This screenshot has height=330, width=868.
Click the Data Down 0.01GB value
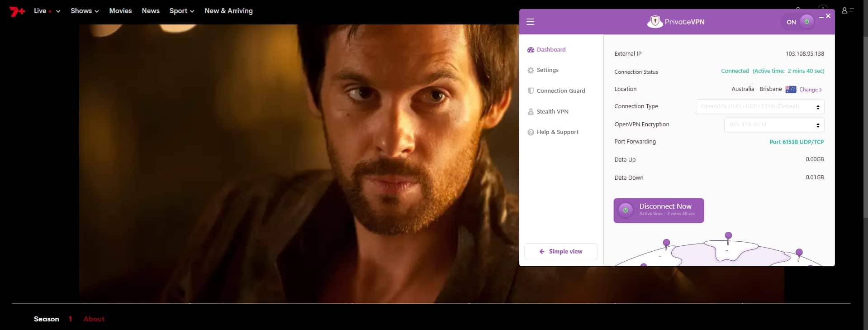tap(815, 177)
